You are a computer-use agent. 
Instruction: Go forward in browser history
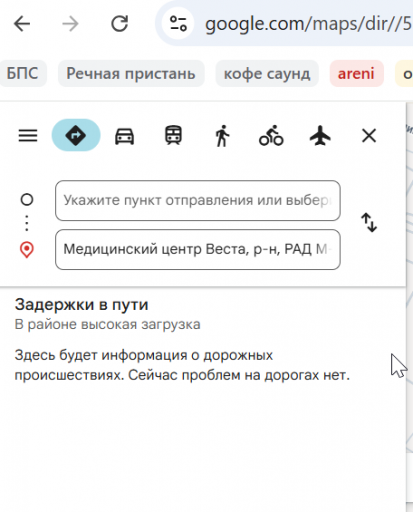tap(71, 24)
